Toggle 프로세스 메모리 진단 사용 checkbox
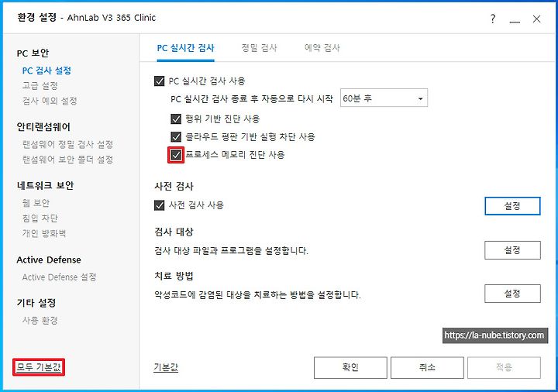The width and height of the screenshot is (558, 392). 176,155
